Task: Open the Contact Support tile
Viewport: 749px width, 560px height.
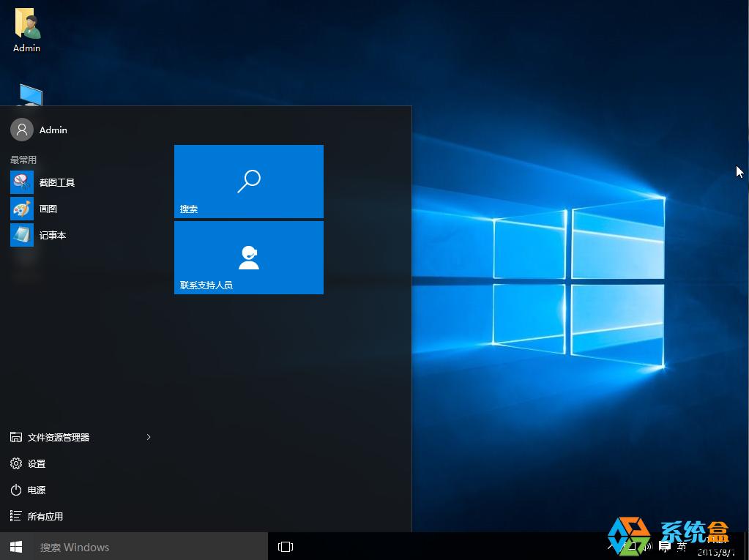Action: (248, 257)
